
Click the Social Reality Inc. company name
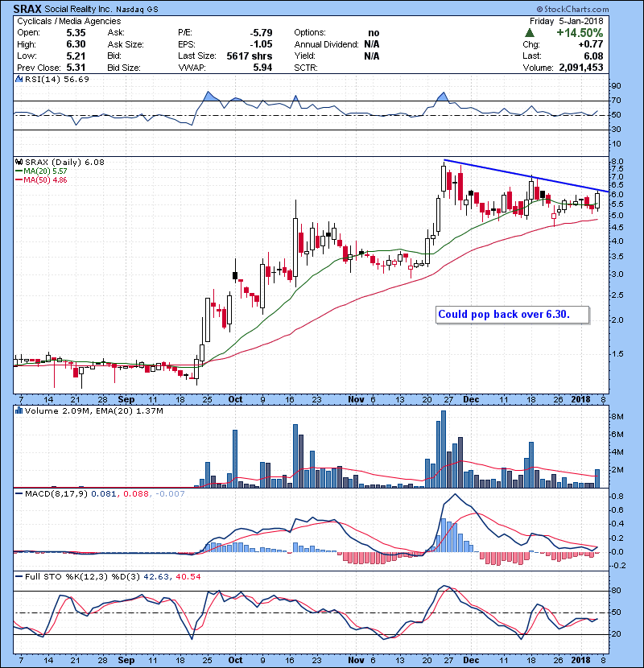(x=78, y=9)
